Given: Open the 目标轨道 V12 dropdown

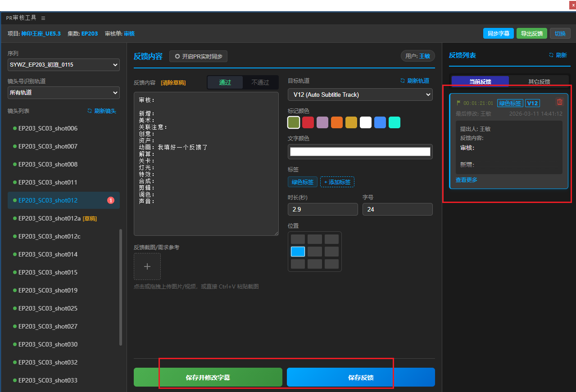Looking at the screenshot, I should 360,95.
